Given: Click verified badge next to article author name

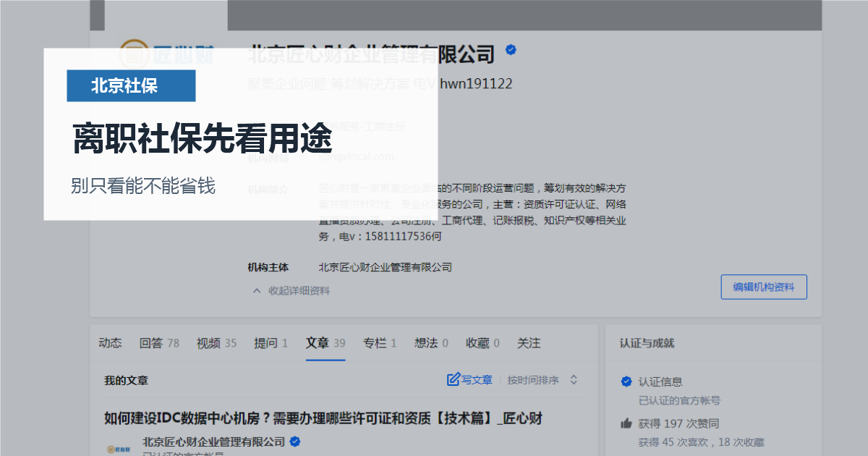Looking at the screenshot, I should pos(295,442).
